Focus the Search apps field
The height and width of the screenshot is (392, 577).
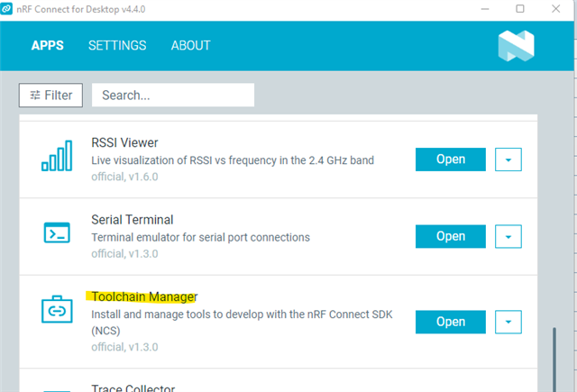(173, 96)
